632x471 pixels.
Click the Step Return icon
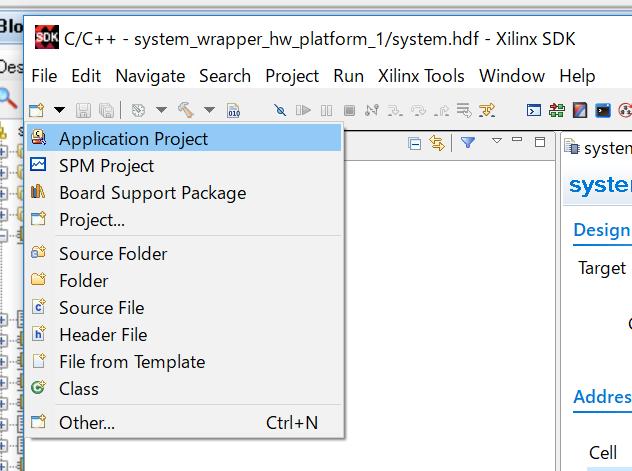[x=442, y=110]
